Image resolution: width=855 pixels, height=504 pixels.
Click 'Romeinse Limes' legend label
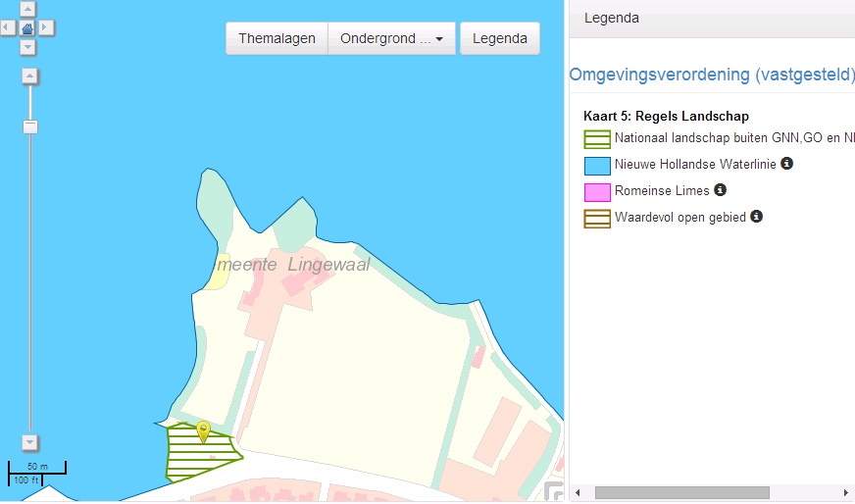(662, 191)
